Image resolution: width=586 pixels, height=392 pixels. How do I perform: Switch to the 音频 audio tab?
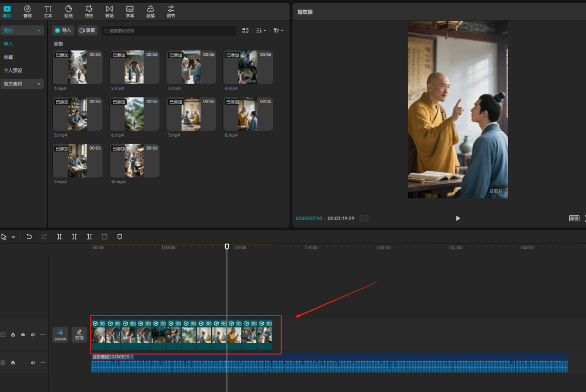pyautogui.click(x=27, y=11)
